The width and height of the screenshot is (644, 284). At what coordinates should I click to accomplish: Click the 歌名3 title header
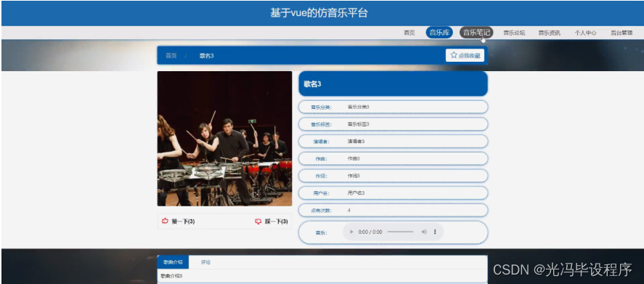393,84
